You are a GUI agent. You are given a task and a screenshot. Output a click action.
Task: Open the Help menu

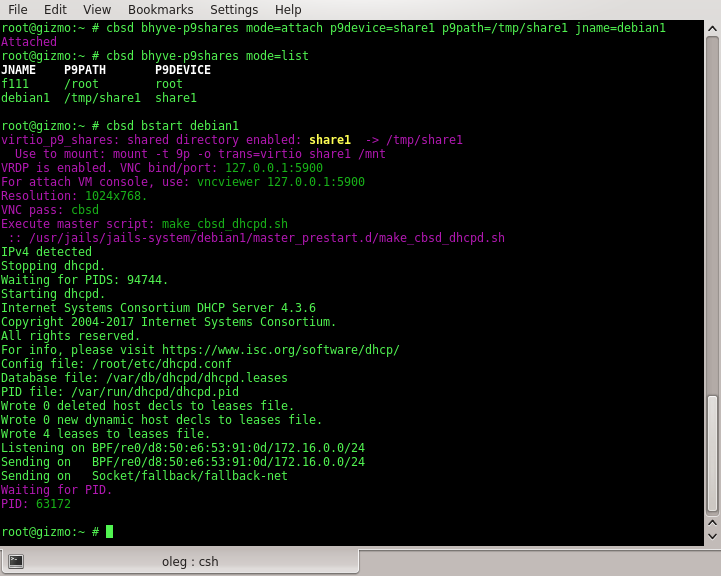[288, 9]
